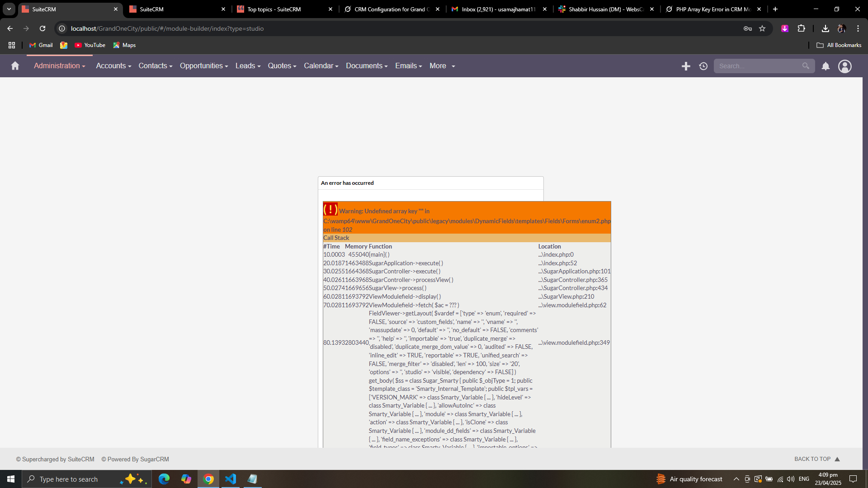Open Chrome three-dot menu

pyautogui.click(x=858, y=28)
